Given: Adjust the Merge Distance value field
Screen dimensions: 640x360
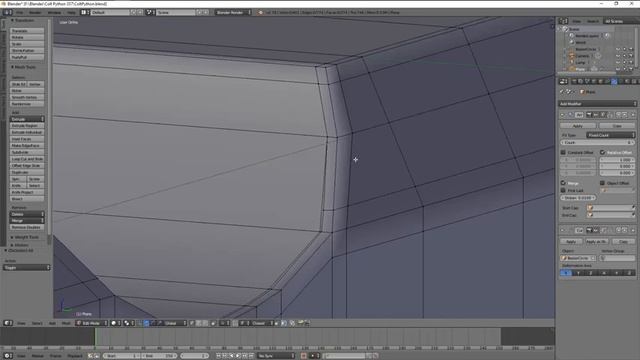Looking at the screenshot, I should (578, 198).
